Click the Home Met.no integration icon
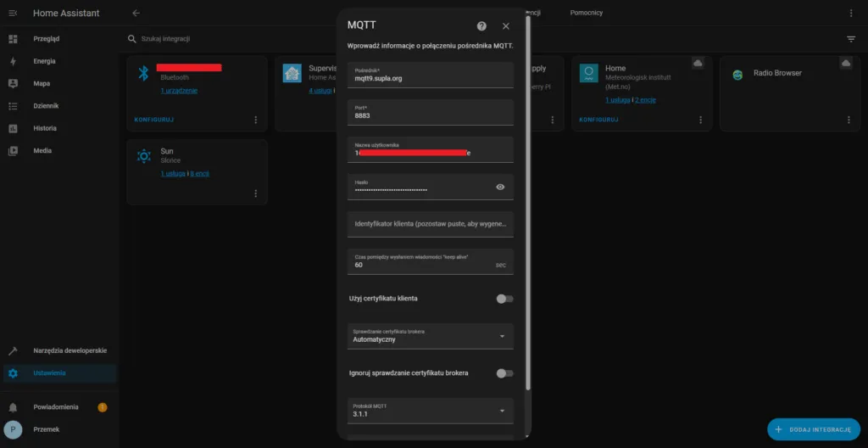The width and height of the screenshot is (868, 448). (589, 73)
